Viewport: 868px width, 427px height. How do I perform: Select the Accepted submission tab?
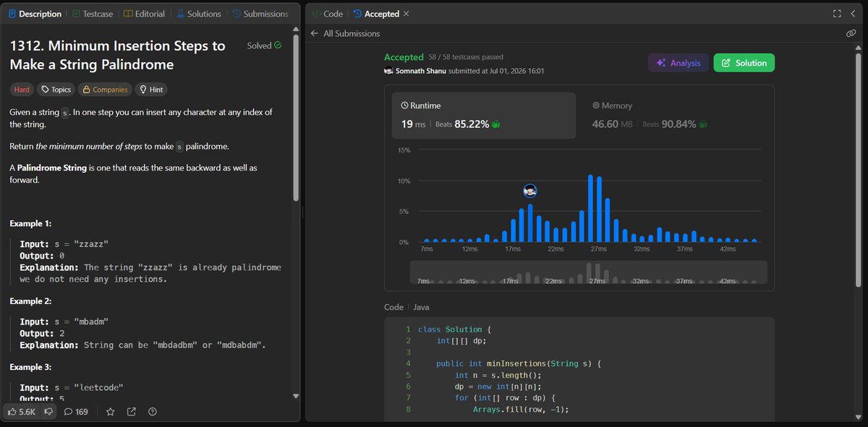pos(376,14)
